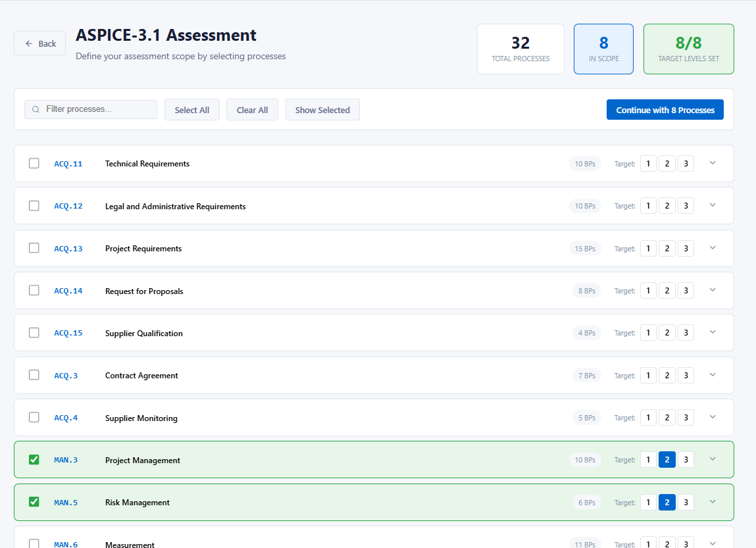
Task: Click the search icon in filter box
Action: click(36, 109)
